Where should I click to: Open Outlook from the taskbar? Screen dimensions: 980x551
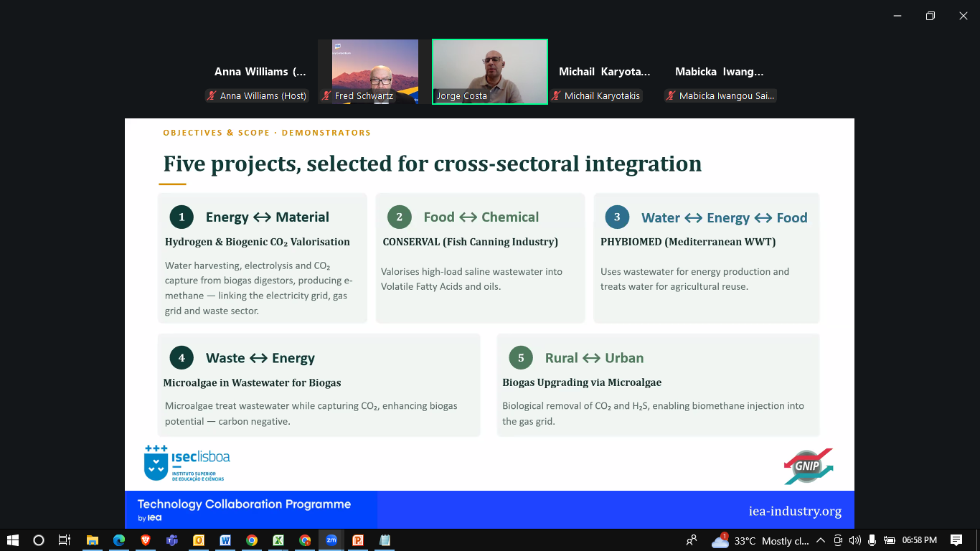pyautogui.click(x=199, y=540)
